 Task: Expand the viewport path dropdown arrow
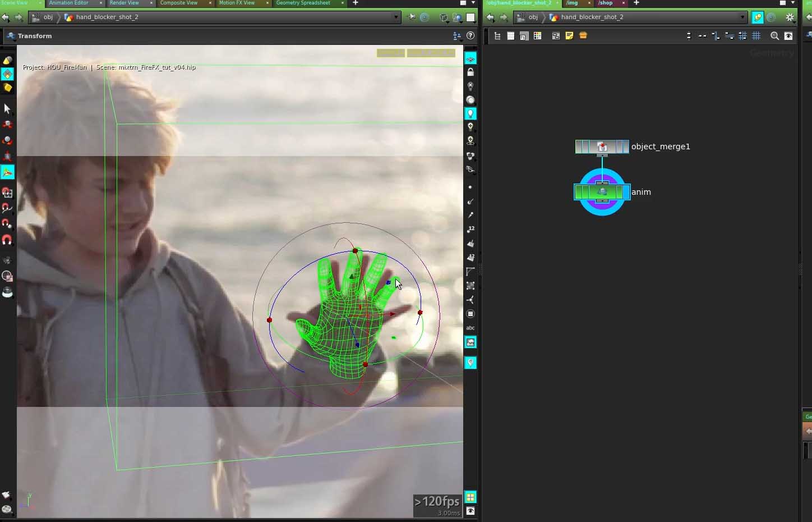[x=396, y=17]
